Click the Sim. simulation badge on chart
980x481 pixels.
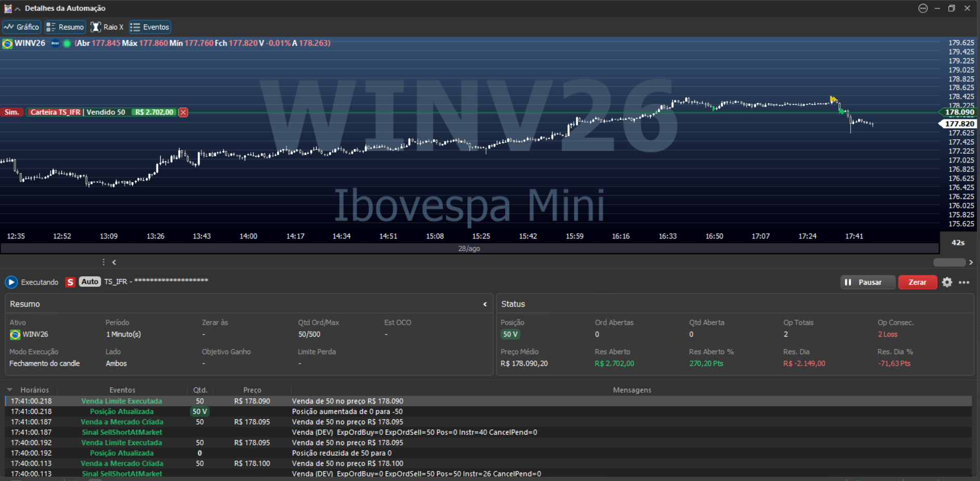(x=11, y=112)
